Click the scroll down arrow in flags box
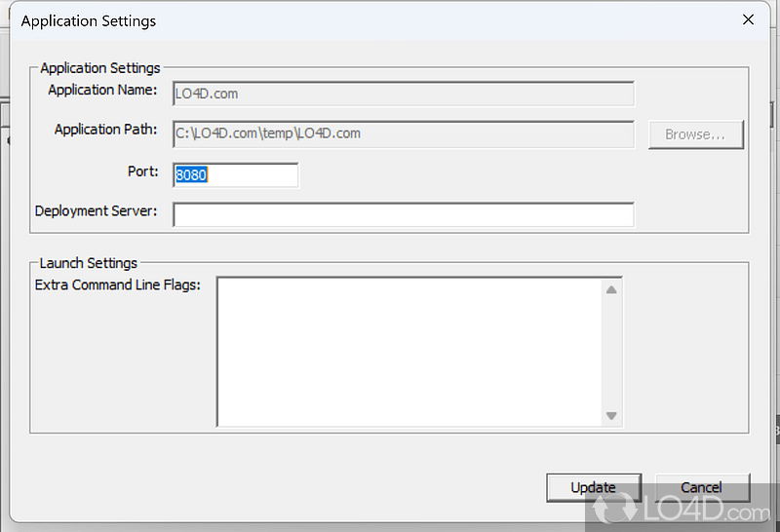 [x=611, y=416]
